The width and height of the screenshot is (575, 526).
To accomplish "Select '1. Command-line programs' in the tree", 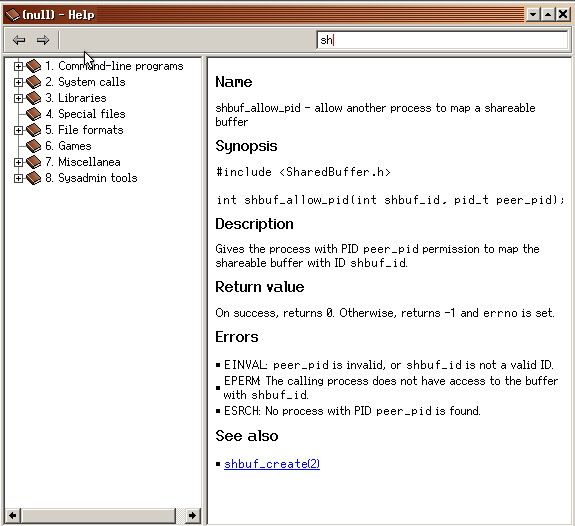I will [x=114, y=66].
